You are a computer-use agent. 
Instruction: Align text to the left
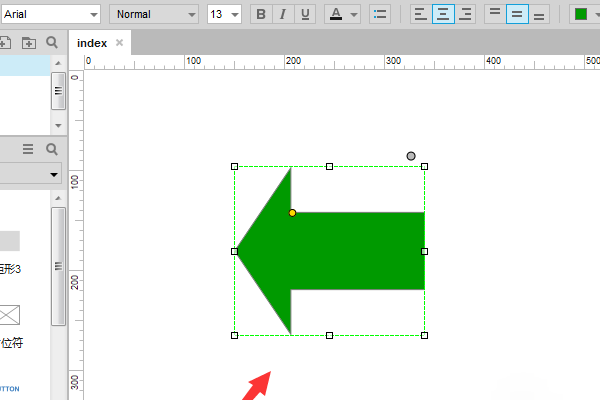click(420, 14)
